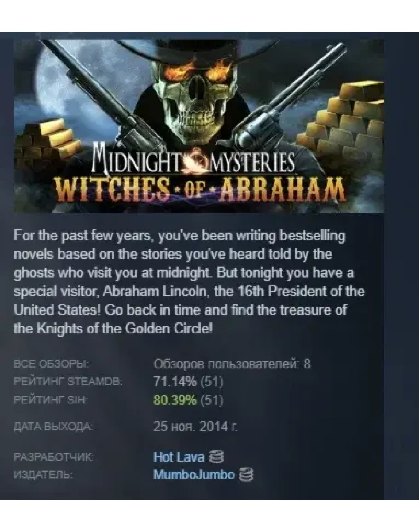Click the Witches of Abraham title logo
This screenshot has height=532, width=419.
200,189
